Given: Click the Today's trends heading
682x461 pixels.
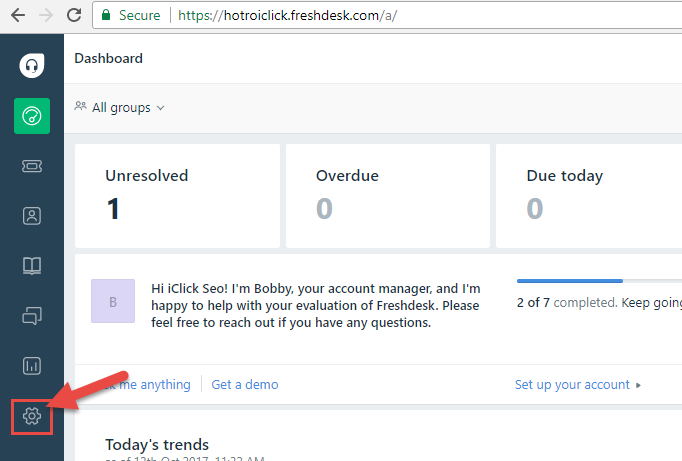Looking at the screenshot, I should click(x=157, y=444).
